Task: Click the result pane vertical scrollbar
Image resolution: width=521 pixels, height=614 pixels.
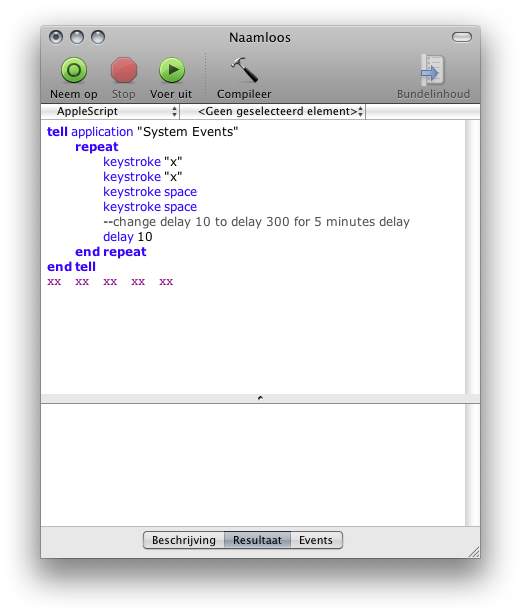Action: pos(472,465)
